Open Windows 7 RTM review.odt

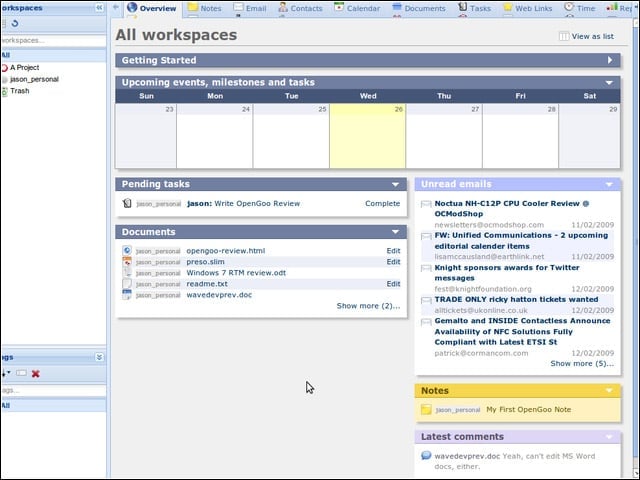point(236,273)
